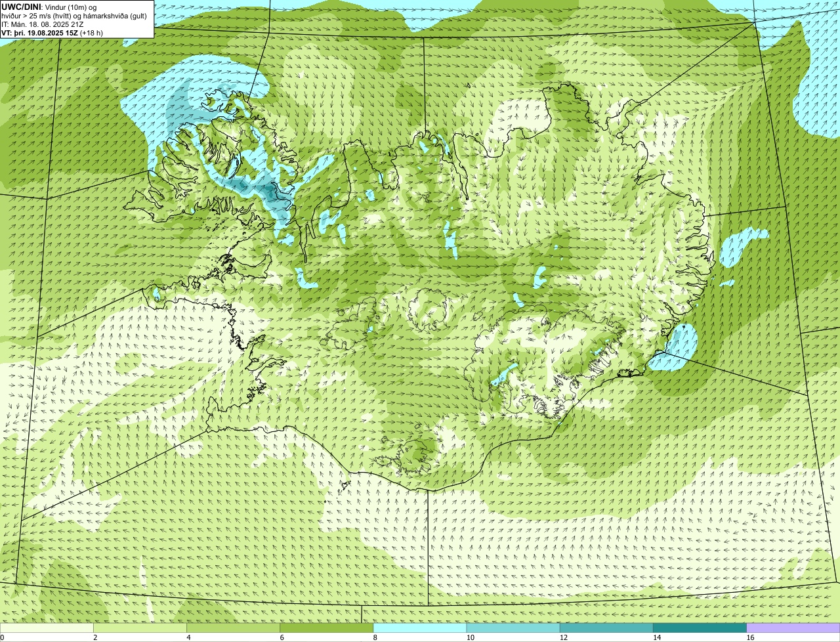Viewport: 840px width, 642px height.
Task: Click the 4–6 m/s green legend swatch
Action: (234, 628)
